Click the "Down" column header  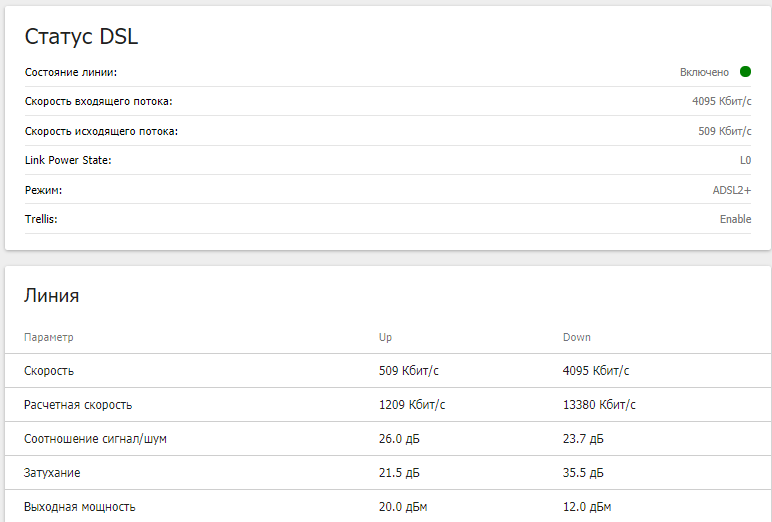click(x=576, y=338)
